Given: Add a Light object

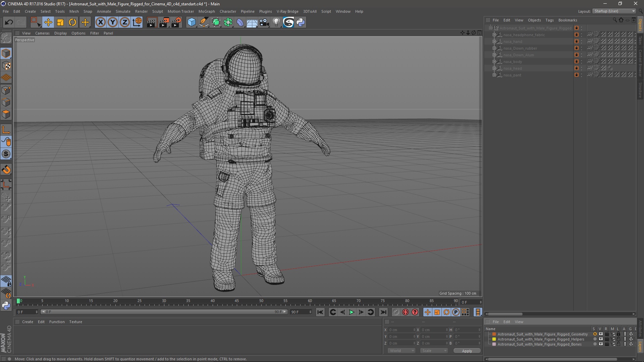Looking at the screenshot, I should pos(276,22).
